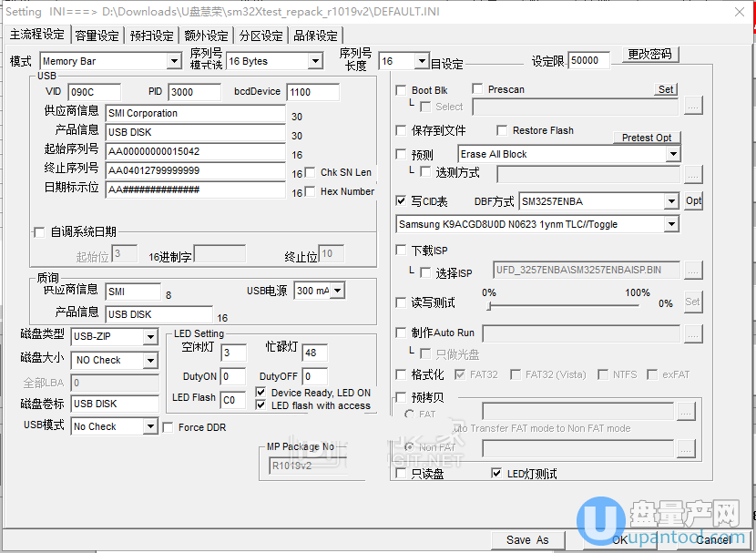Open the 分区设定 tab
Viewport: 756px width, 553px height.
pyautogui.click(x=261, y=36)
